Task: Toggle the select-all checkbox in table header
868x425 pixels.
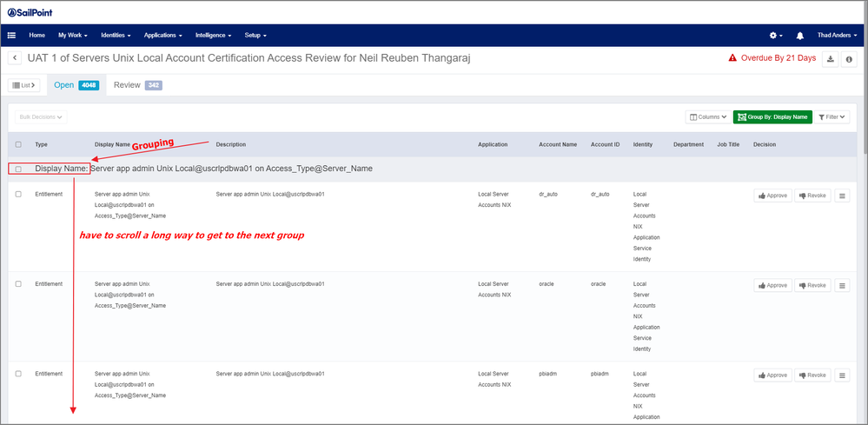Action: [x=18, y=144]
